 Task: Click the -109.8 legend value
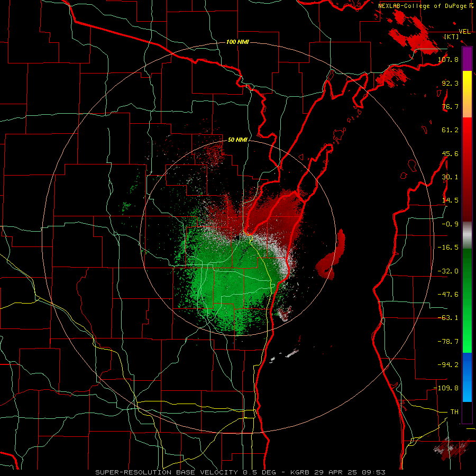(x=446, y=388)
